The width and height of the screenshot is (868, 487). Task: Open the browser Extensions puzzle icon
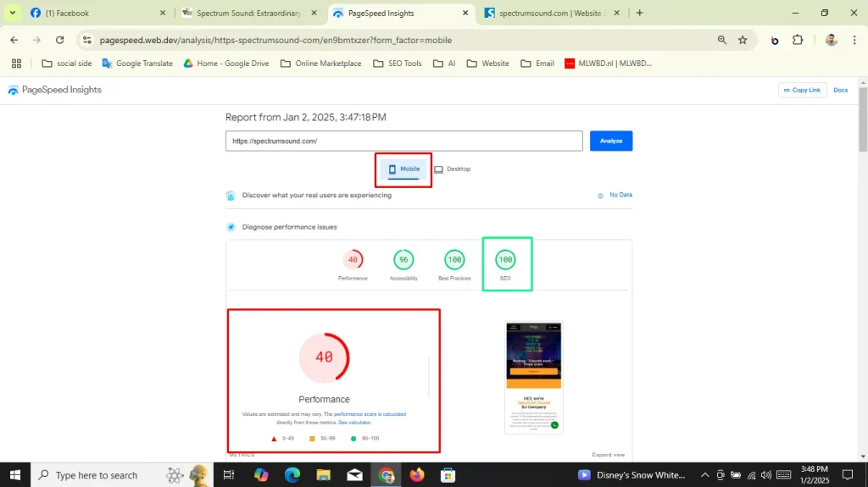pos(798,40)
